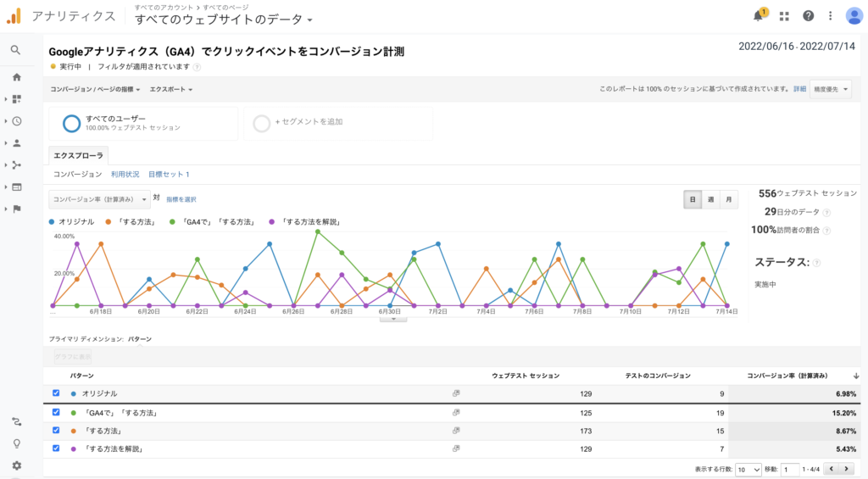Click help icon beside ステータス
The height and width of the screenshot is (479, 868).
pos(816,263)
